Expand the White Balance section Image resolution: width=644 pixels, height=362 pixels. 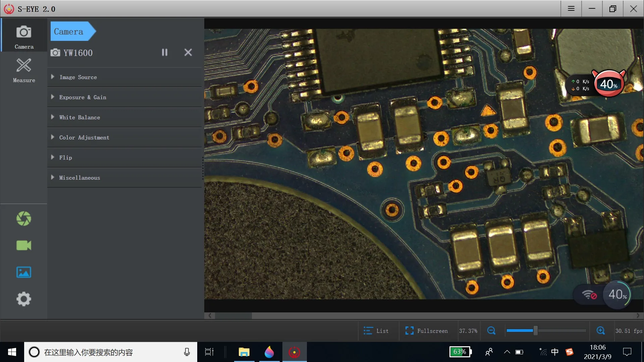[79, 117]
